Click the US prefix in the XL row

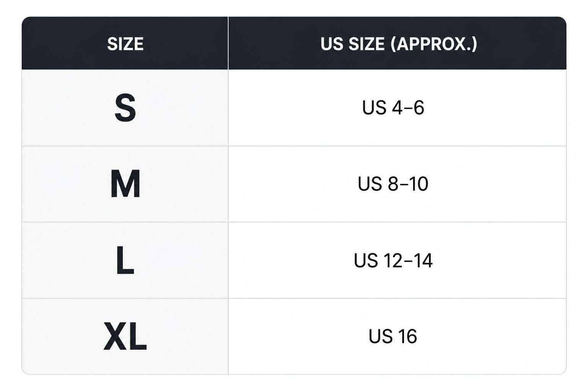(381, 336)
